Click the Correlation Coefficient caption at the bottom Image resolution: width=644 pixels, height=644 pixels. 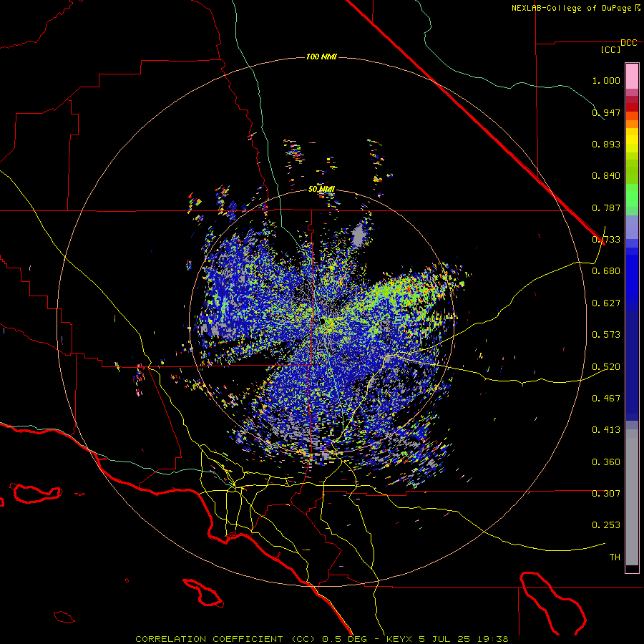[322, 639]
